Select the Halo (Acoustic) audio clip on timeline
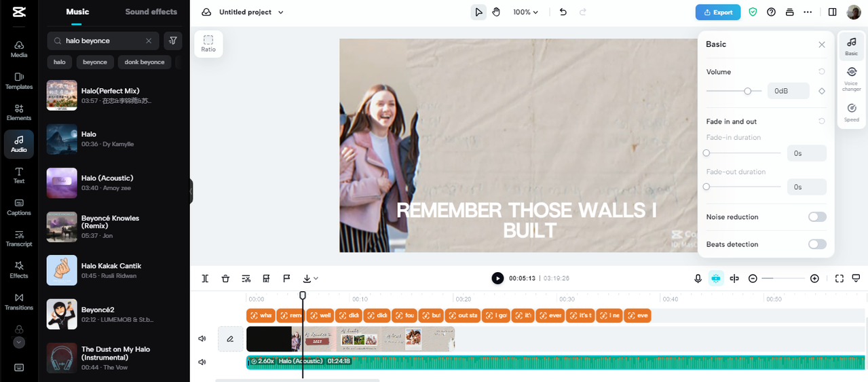868x382 pixels. (x=556, y=362)
